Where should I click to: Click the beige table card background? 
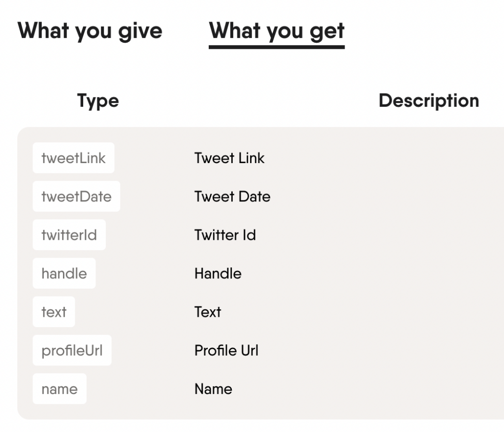pyautogui.click(x=369, y=409)
